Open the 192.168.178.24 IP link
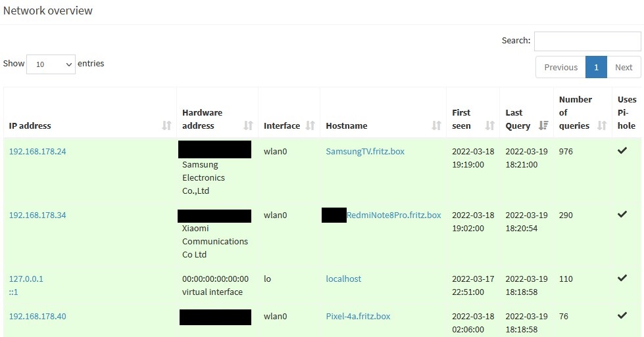This screenshot has width=644, height=337. pos(37,151)
